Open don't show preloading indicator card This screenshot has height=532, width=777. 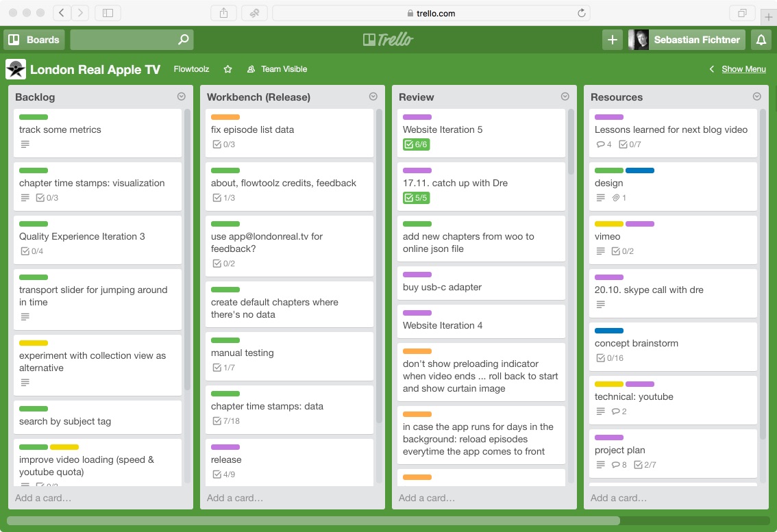point(481,372)
